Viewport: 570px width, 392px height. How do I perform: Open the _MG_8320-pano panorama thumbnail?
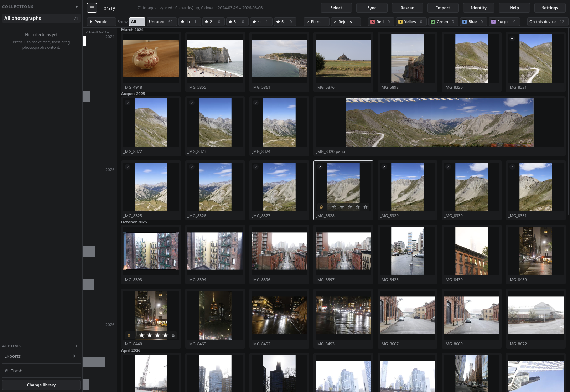(440, 123)
